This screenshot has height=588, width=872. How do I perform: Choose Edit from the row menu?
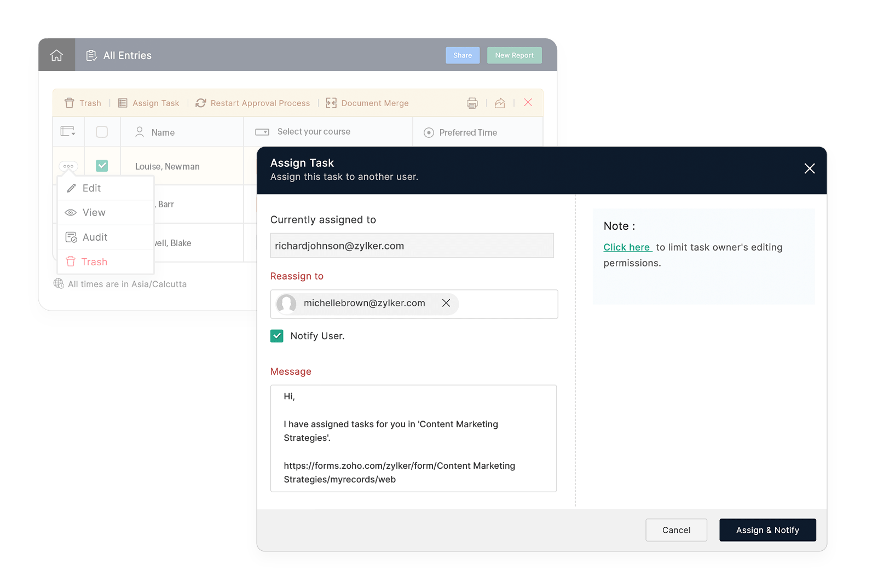106,188
